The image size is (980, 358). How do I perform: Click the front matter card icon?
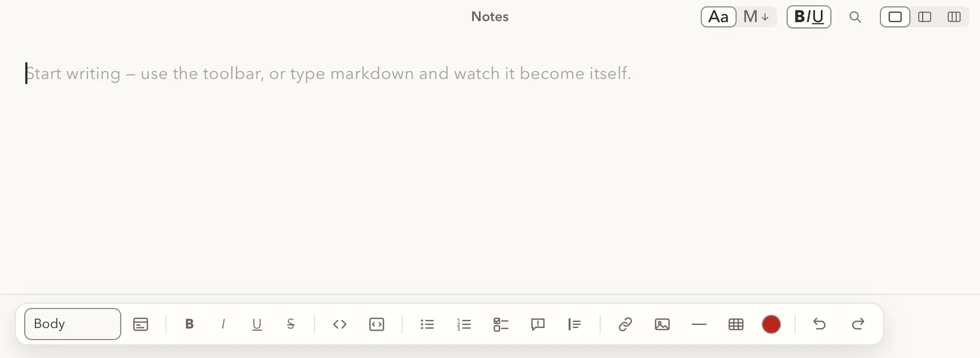140,324
